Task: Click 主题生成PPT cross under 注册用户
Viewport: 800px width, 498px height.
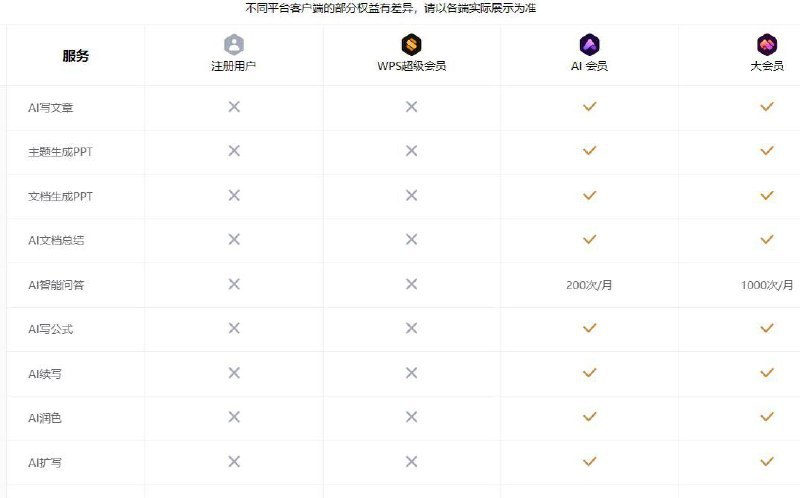Action: (234, 151)
